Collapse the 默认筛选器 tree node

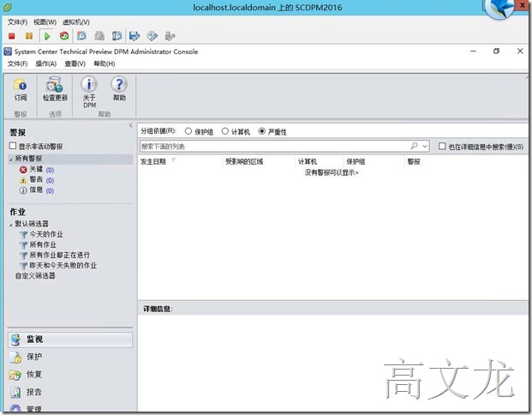coord(11,224)
